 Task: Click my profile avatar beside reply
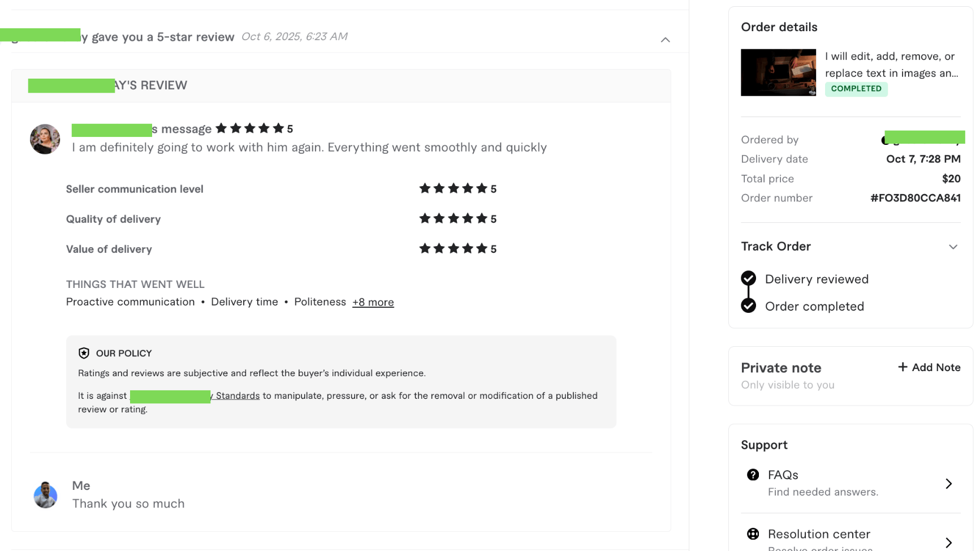[45, 495]
